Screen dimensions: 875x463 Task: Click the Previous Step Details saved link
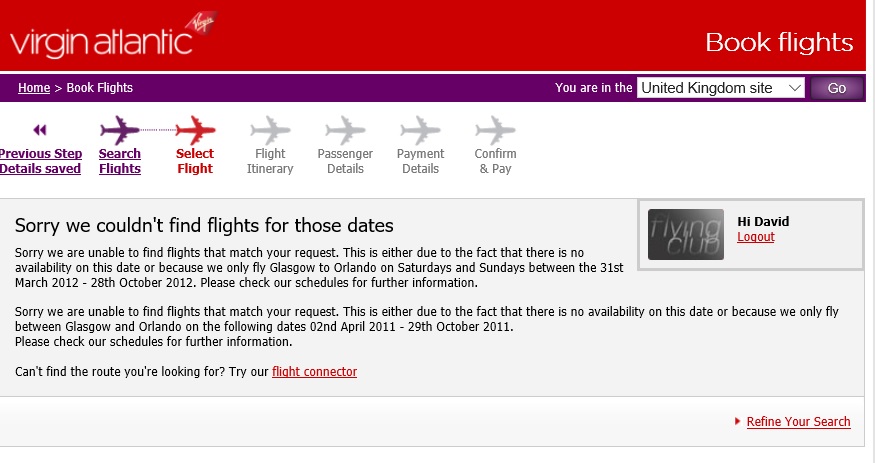[x=40, y=161]
